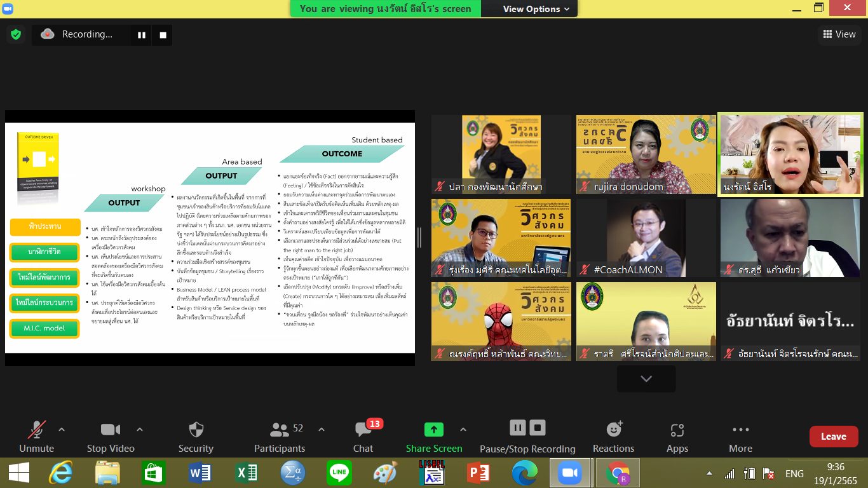Screen dimensions: 868x488
Task: Click the Zoom logo in title bar
Action: pyautogui.click(x=8, y=8)
